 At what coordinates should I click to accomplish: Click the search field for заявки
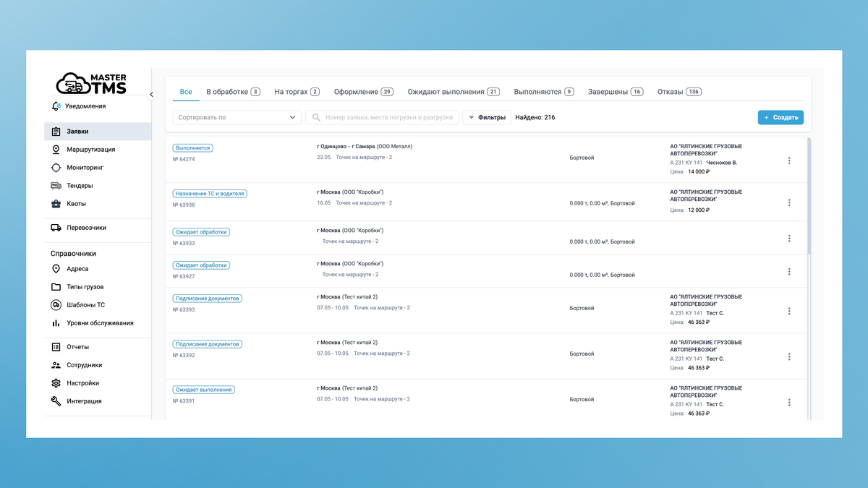click(x=387, y=116)
